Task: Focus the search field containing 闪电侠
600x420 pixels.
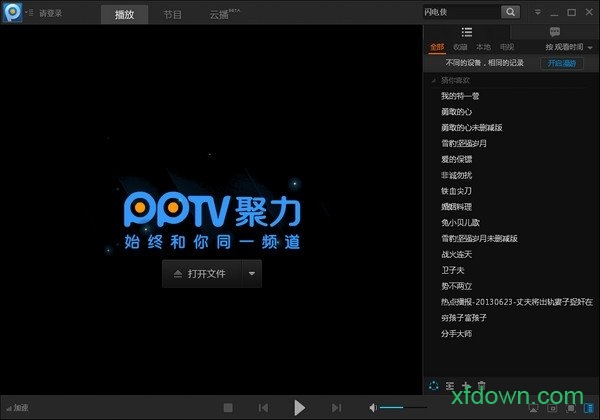Action: (461, 12)
